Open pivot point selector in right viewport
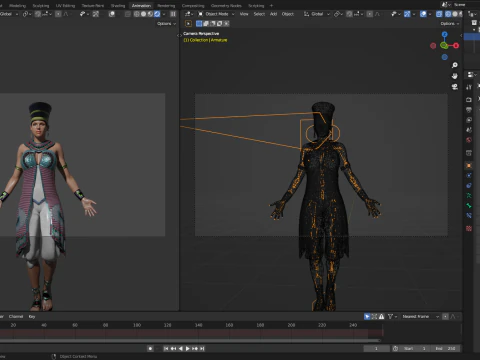The height and width of the screenshot is (360, 480). tap(338, 14)
